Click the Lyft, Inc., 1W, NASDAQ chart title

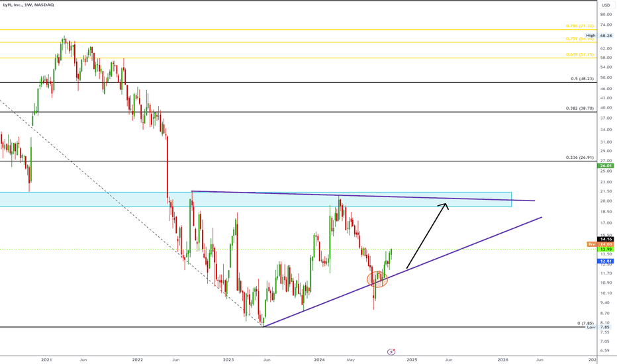click(x=28, y=5)
